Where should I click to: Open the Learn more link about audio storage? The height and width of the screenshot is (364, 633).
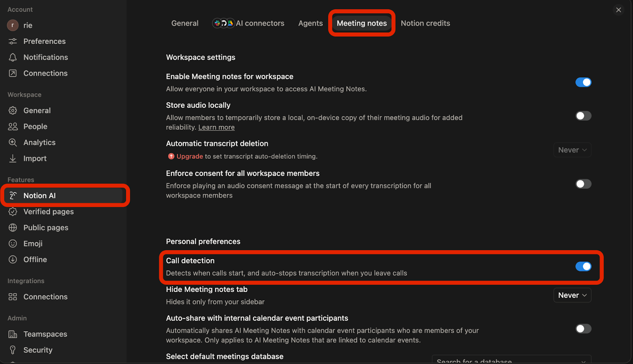[x=216, y=127]
